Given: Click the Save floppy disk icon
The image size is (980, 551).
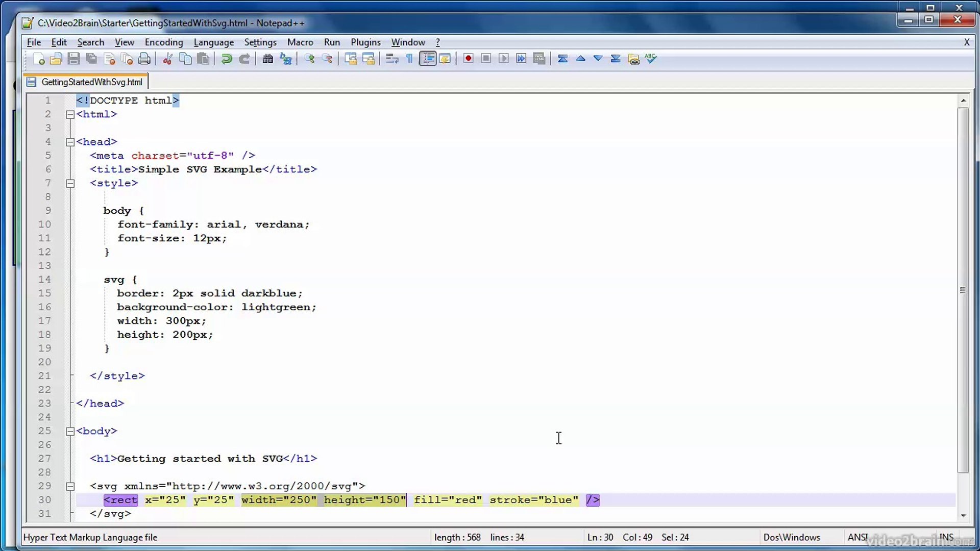Looking at the screenshot, I should [73, 59].
